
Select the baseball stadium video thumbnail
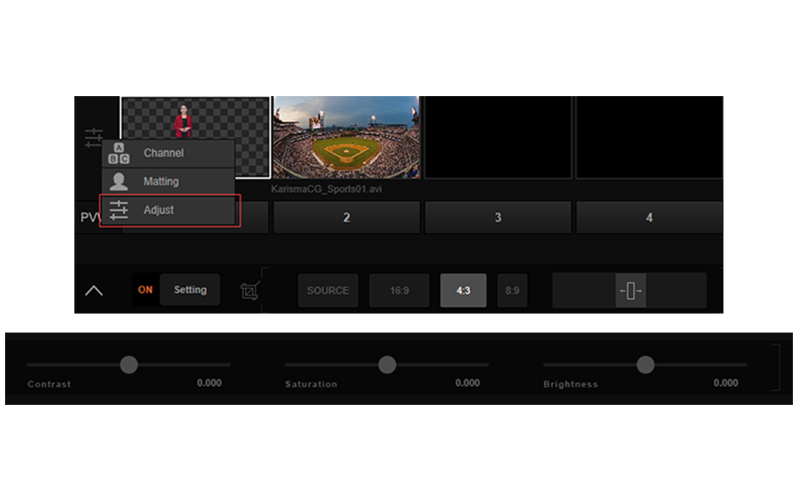[x=346, y=137]
